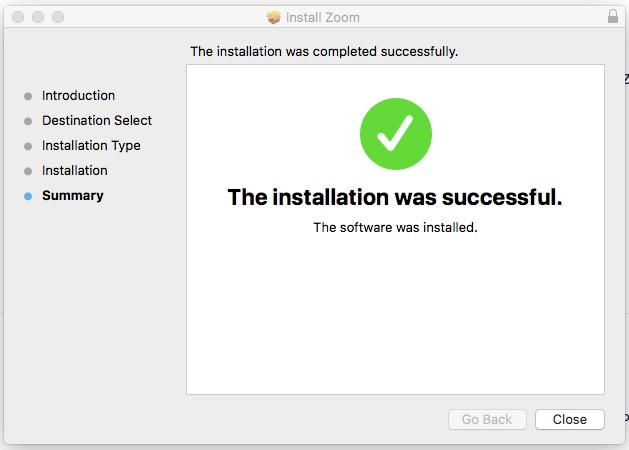Select the Installation Type step label
The width and height of the screenshot is (629, 450).
(x=91, y=146)
